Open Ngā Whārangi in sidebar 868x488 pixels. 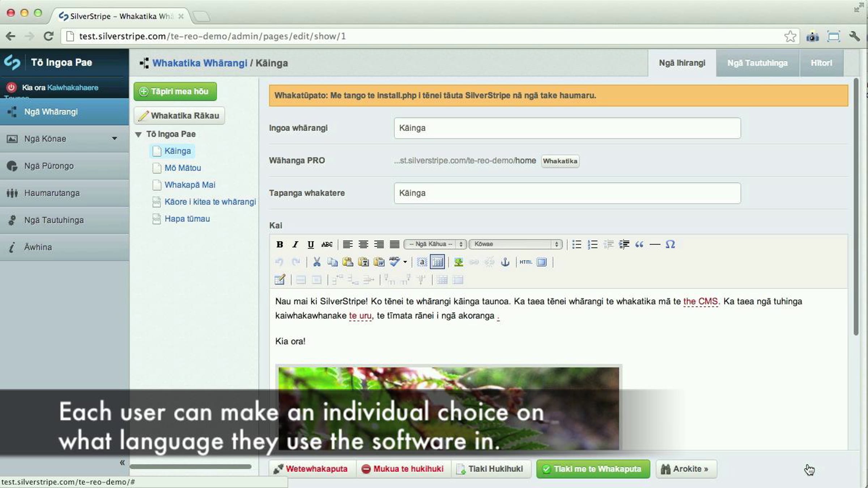click(x=64, y=112)
